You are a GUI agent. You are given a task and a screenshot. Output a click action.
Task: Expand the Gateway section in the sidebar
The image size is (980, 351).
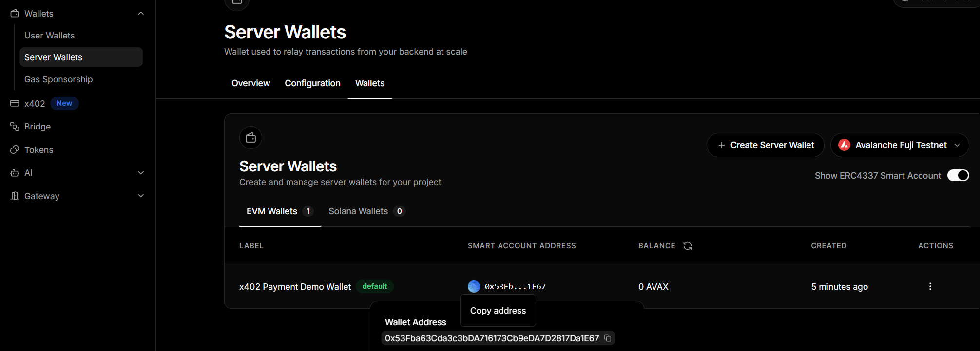pyautogui.click(x=141, y=196)
